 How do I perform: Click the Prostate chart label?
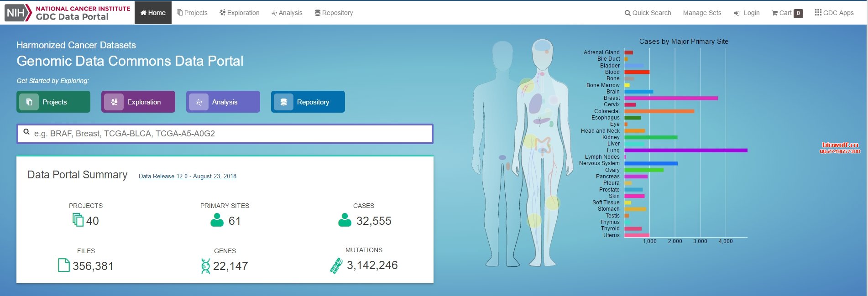coord(609,190)
